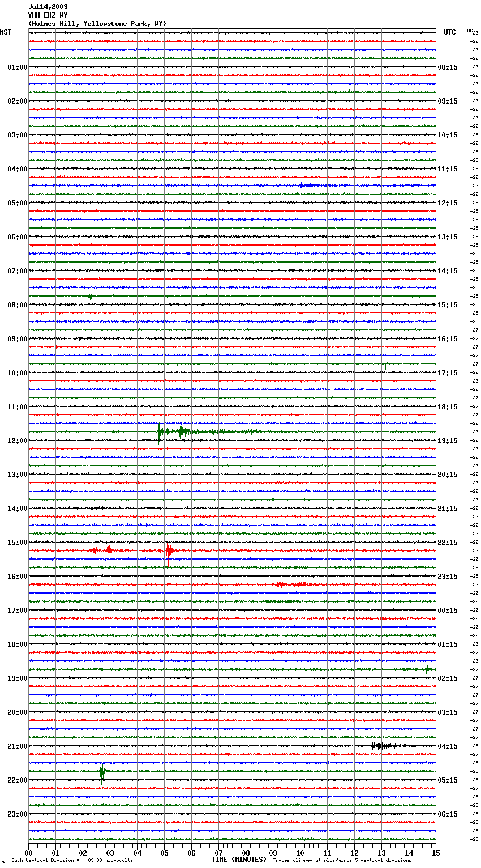481x868 pixels.
Task: Click the 00 tick on the minutes axis
Action: coord(28,853)
